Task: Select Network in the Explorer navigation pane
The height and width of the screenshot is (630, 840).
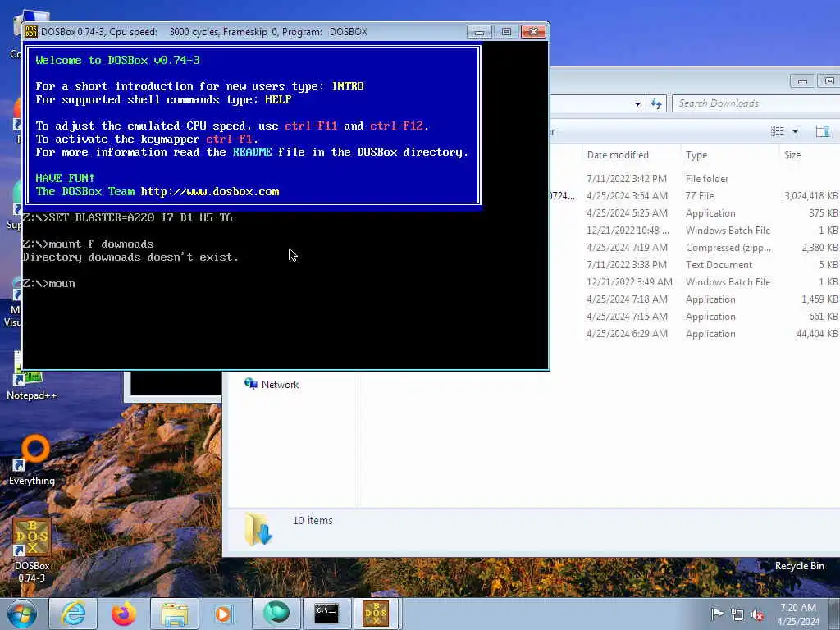Action: coord(280,385)
